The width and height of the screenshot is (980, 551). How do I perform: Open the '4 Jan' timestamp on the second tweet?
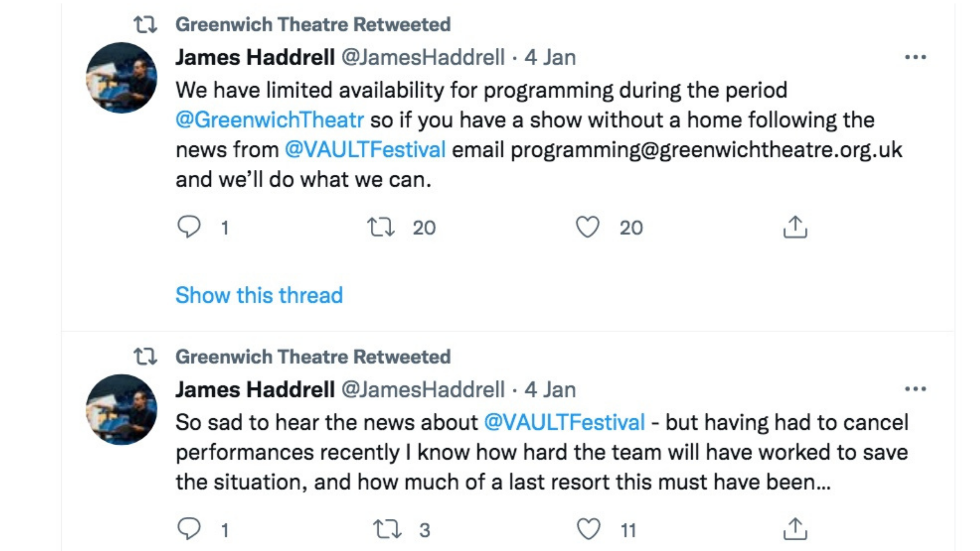tap(550, 389)
